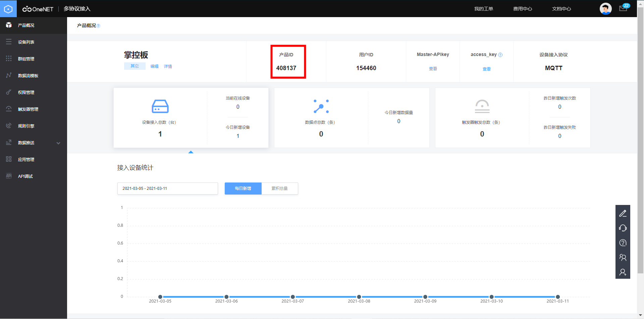Click the page vertical scrollbar
This screenshot has height=319, width=644.
point(640,141)
